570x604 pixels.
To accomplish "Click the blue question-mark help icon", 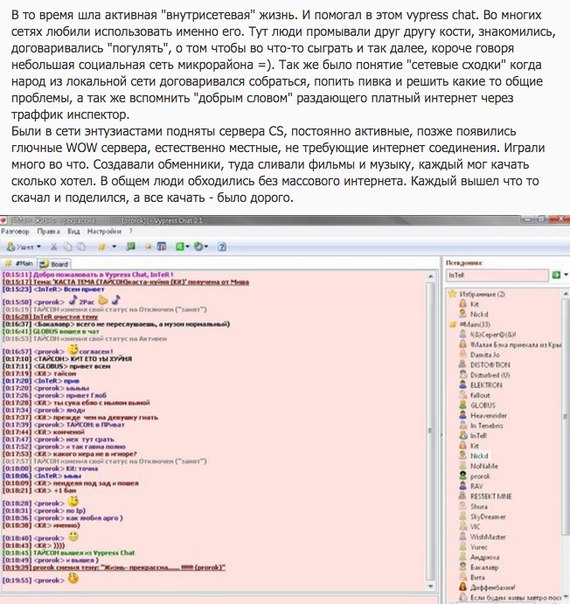I will coord(222,247).
